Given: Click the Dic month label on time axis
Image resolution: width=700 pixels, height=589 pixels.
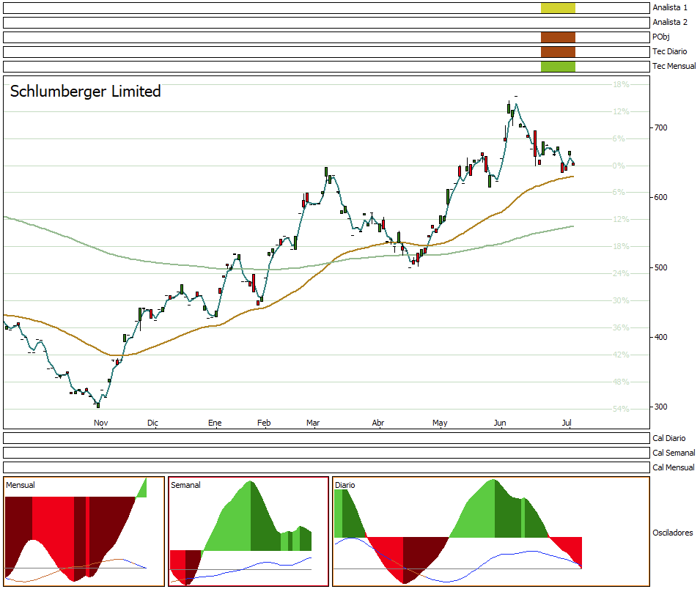Looking at the screenshot, I should pyautogui.click(x=152, y=423).
